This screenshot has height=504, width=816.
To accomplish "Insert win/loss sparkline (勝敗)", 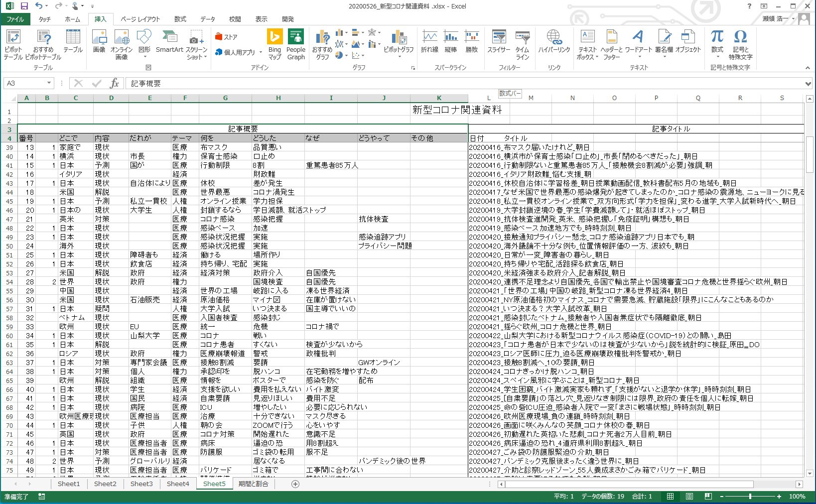I will point(471,41).
